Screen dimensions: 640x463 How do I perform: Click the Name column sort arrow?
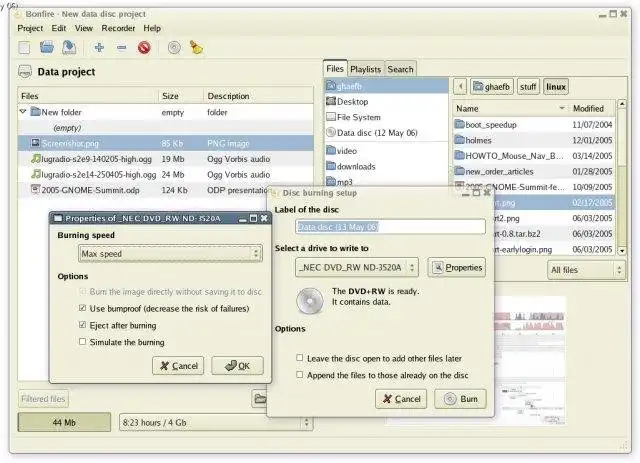[562, 108]
